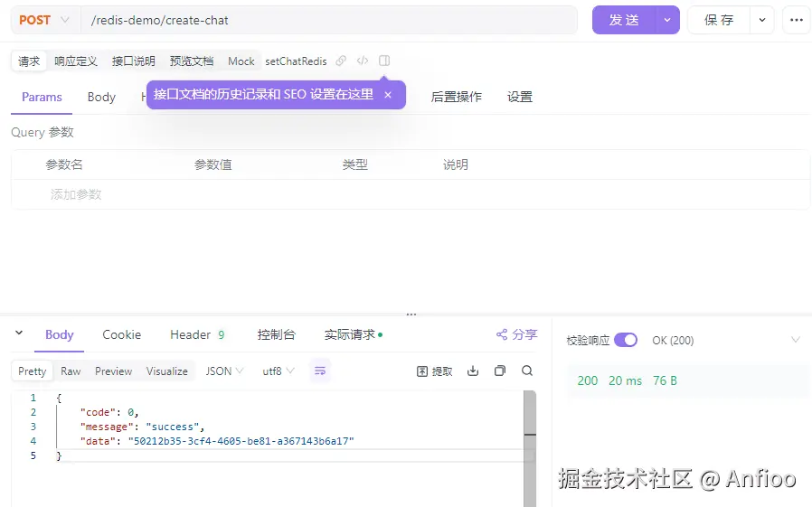Toggle the split panel layout icon

384,61
